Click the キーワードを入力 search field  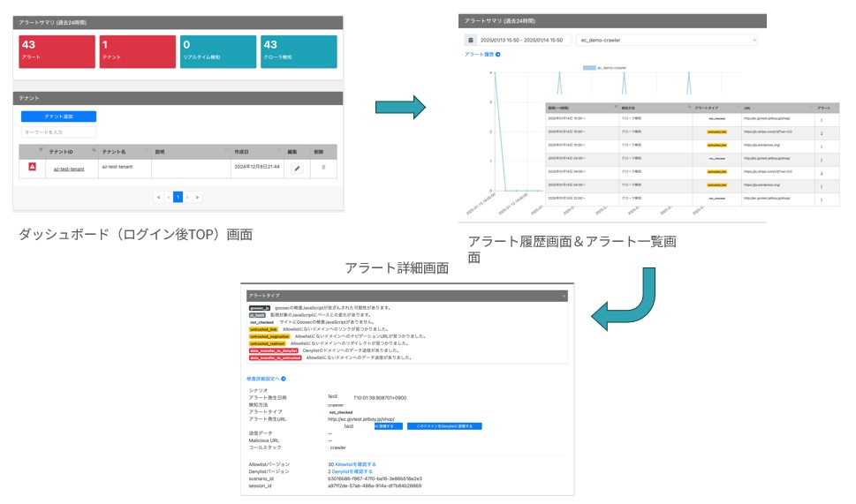point(58,132)
